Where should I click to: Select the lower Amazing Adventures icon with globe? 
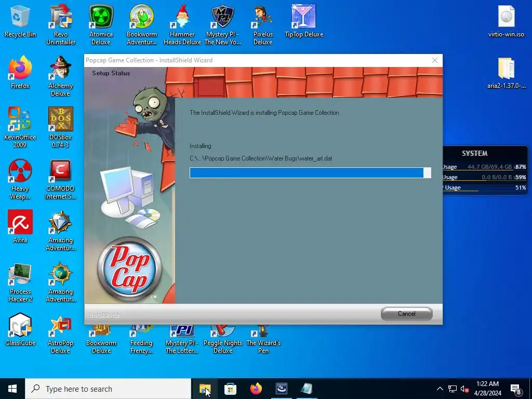coord(60,282)
